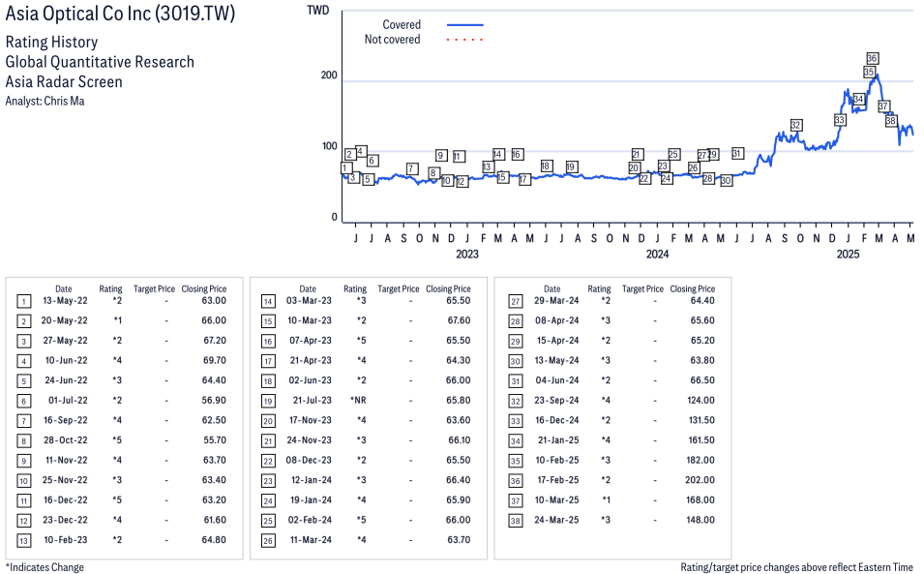Select chart marker 31 on the graph

[x=737, y=153]
